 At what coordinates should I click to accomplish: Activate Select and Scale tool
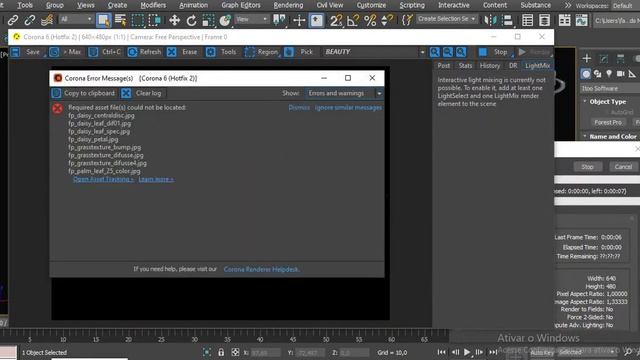(208, 20)
